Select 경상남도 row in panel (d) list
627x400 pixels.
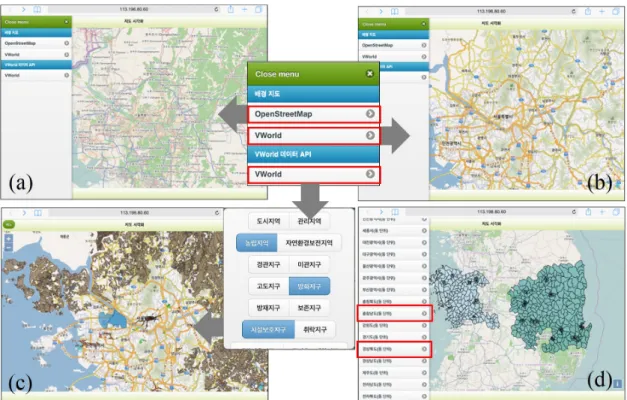click(x=393, y=361)
